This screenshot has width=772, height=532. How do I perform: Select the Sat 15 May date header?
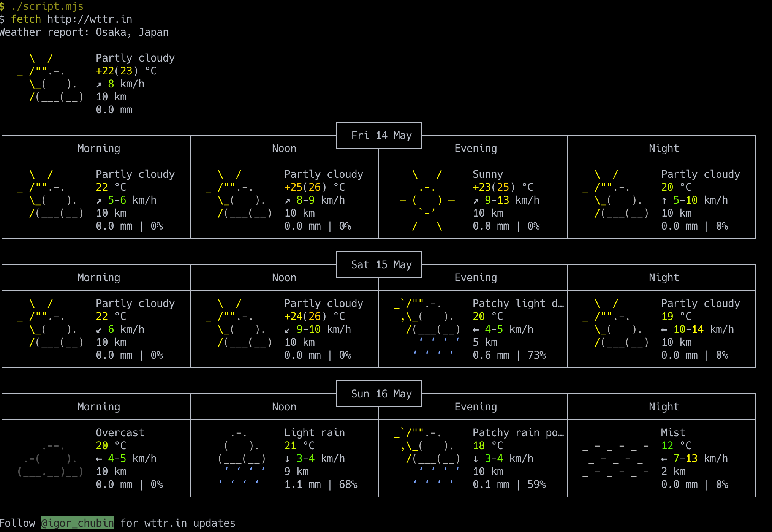click(381, 264)
